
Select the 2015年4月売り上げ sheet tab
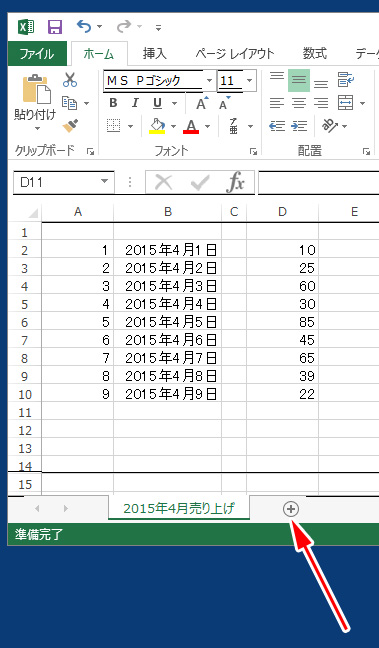click(179, 508)
